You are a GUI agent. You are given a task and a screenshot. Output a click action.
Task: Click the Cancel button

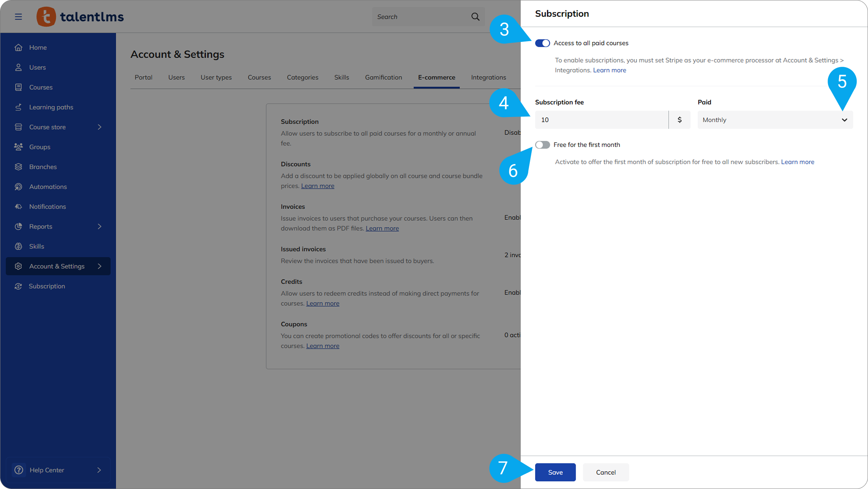606,472
